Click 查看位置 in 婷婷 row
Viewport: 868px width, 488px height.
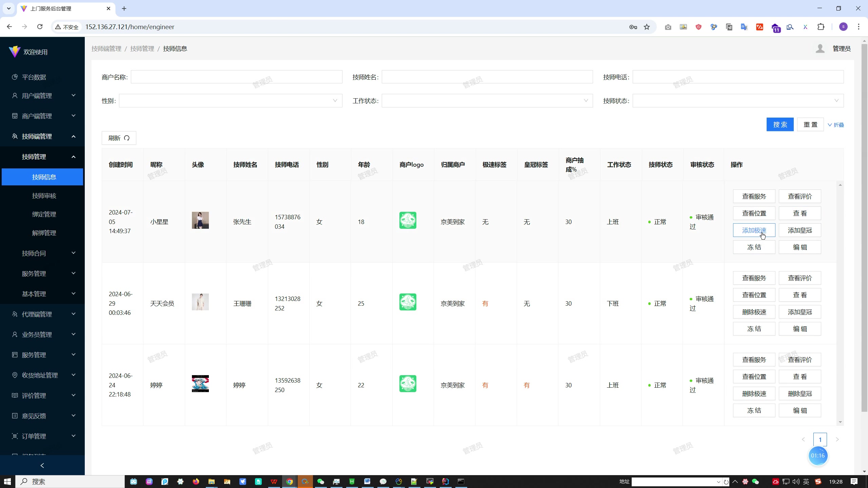754,377
